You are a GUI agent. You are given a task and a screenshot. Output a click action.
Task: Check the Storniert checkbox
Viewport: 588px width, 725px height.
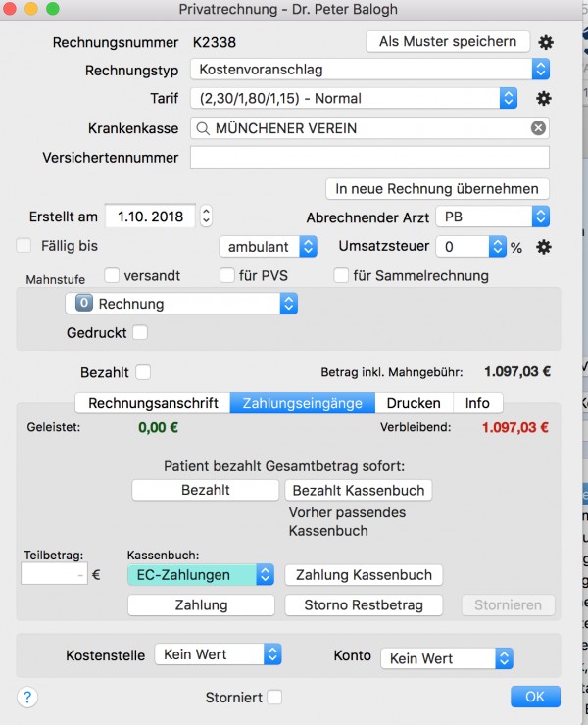click(x=274, y=697)
